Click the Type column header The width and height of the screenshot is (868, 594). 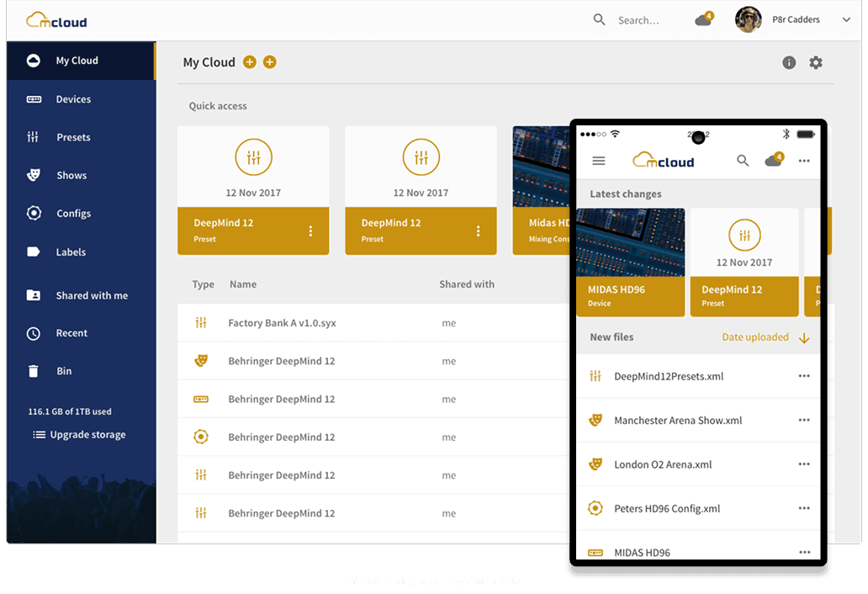(204, 284)
